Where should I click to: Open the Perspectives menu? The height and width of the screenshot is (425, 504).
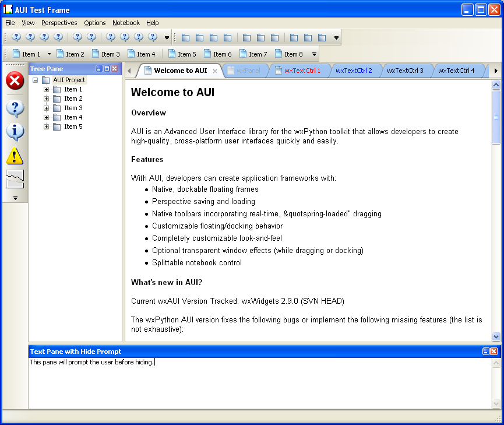pyautogui.click(x=59, y=23)
